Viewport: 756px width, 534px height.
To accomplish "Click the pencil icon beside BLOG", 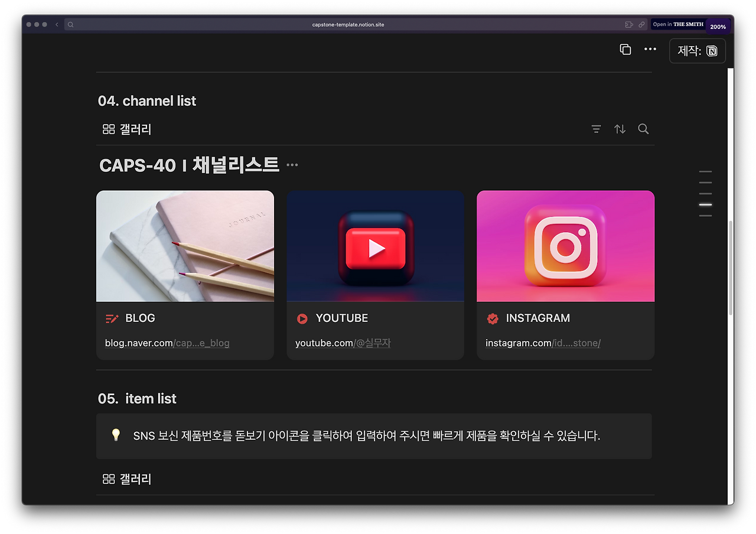I will point(112,319).
